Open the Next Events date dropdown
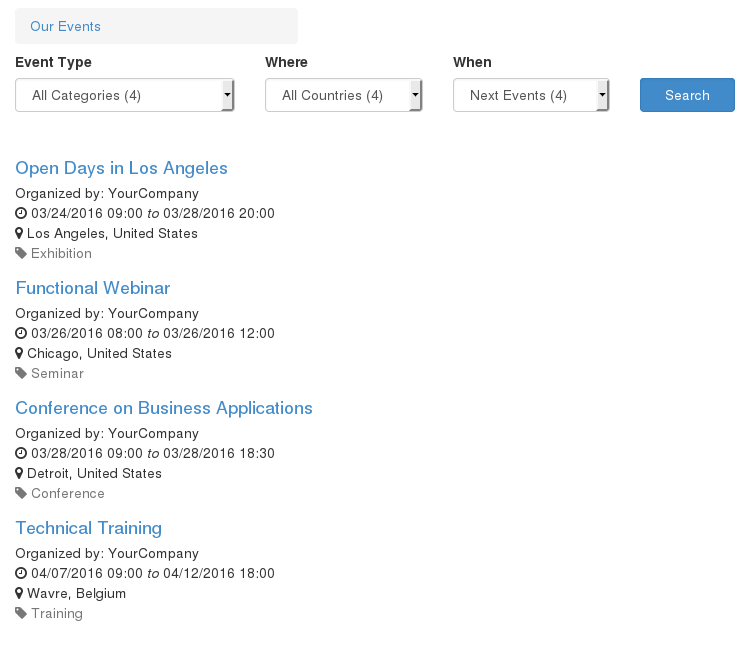The height and width of the screenshot is (665, 750). (x=530, y=96)
